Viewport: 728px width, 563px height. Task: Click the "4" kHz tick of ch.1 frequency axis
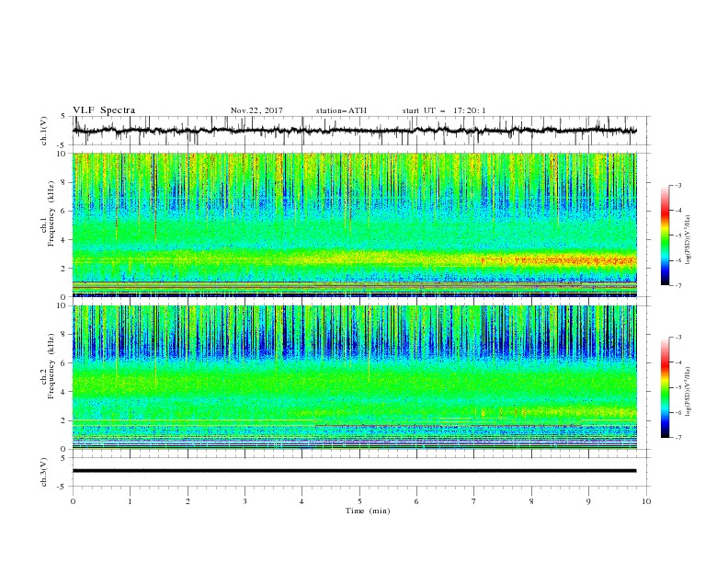(x=65, y=240)
